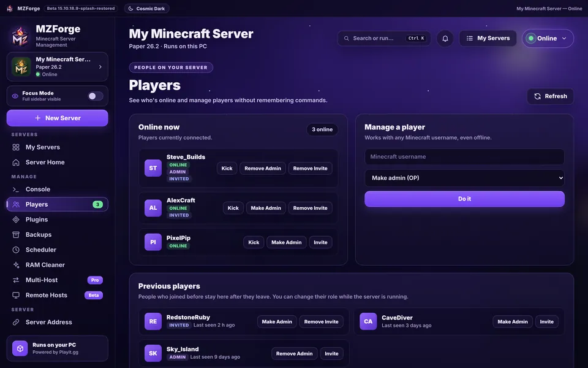Open the RAM Cleaner page
The image size is (588, 368).
click(58, 265)
